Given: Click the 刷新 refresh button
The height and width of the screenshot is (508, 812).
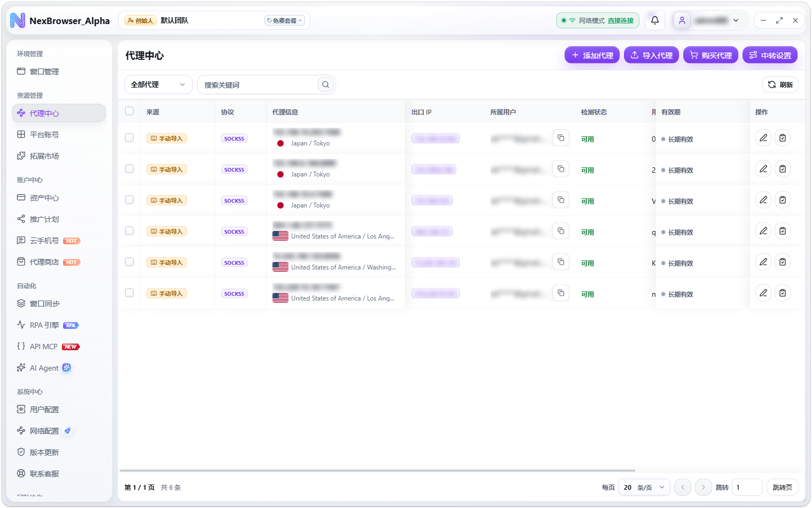Looking at the screenshot, I should pos(780,84).
